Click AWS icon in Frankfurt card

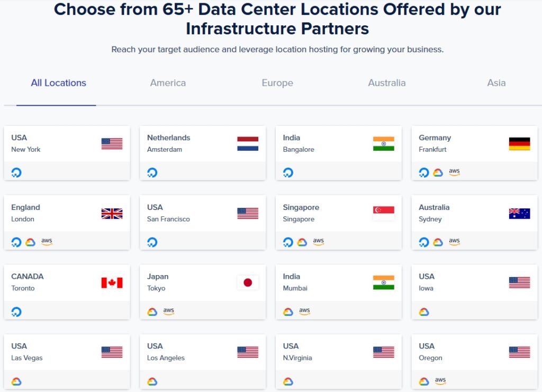pyautogui.click(x=454, y=172)
